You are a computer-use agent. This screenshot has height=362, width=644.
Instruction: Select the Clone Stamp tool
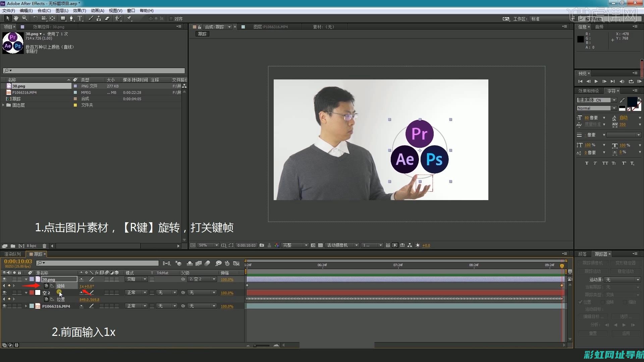point(99,18)
